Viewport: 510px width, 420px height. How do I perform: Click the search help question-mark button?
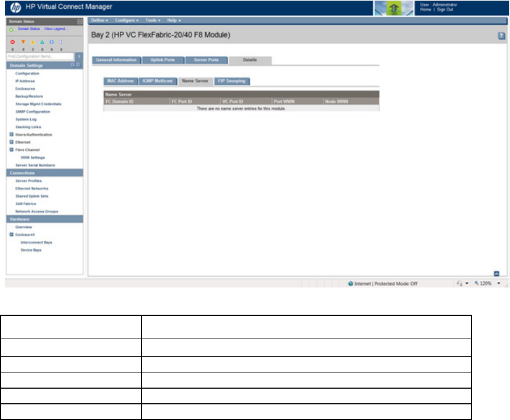pyautogui.click(x=79, y=57)
